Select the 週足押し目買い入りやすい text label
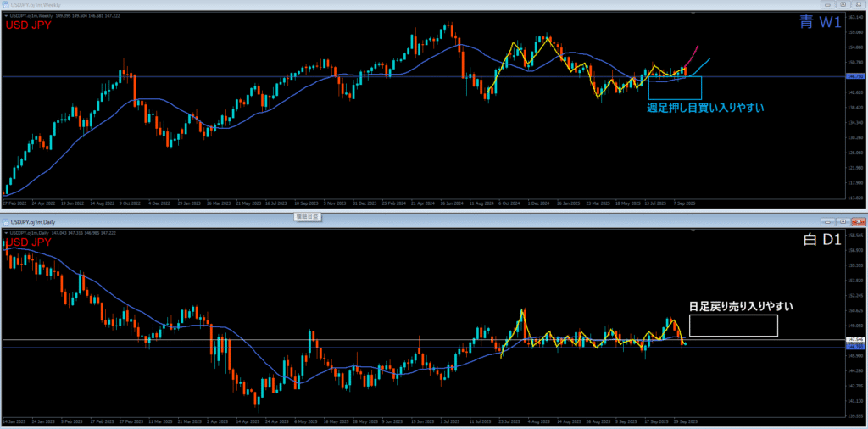The width and height of the screenshot is (868, 429). [705, 108]
